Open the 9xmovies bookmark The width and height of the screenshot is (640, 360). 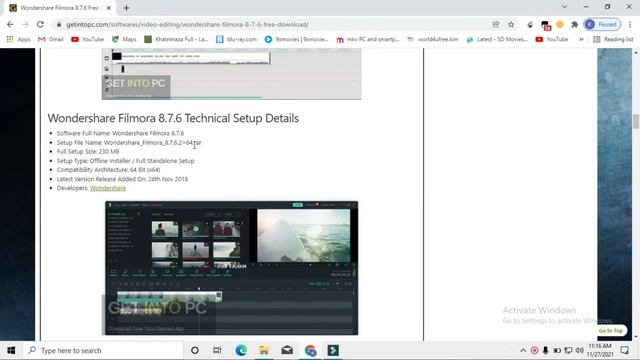point(296,39)
